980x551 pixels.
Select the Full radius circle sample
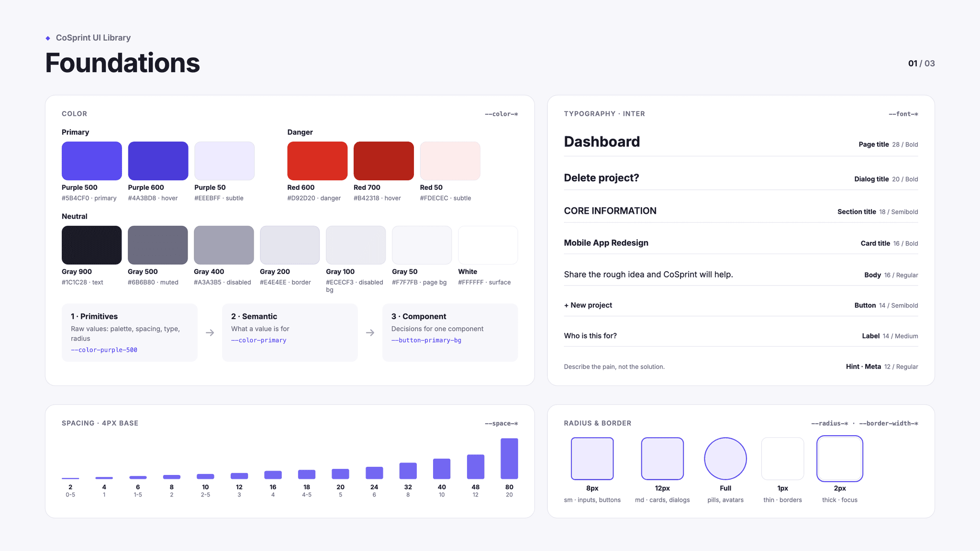pyautogui.click(x=725, y=459)
